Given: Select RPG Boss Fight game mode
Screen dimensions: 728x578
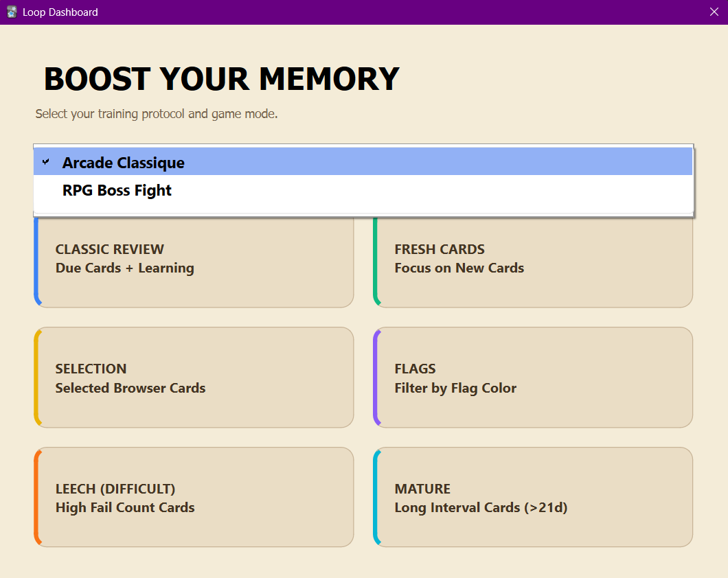Looking at the screenshot, I should tap(117, 190).
